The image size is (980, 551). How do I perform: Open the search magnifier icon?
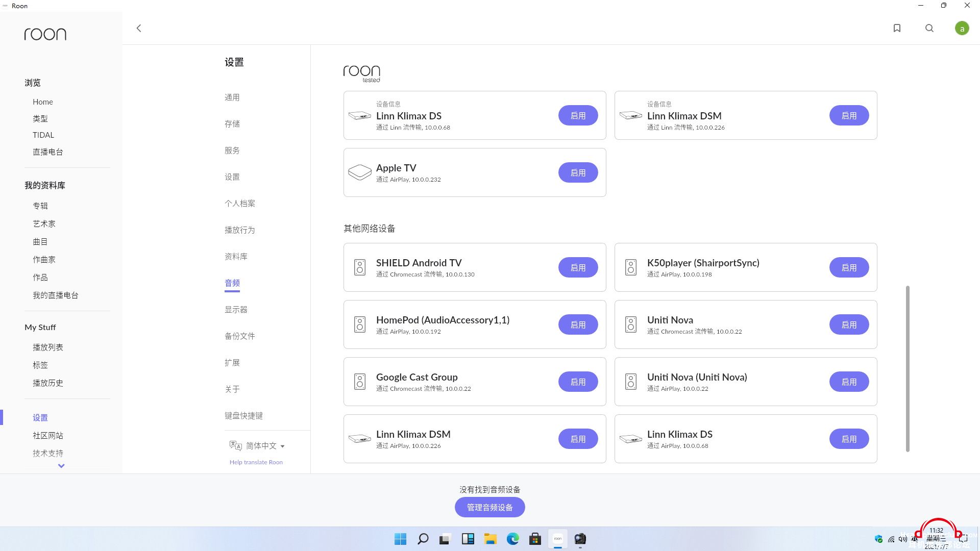coord(929,28)
